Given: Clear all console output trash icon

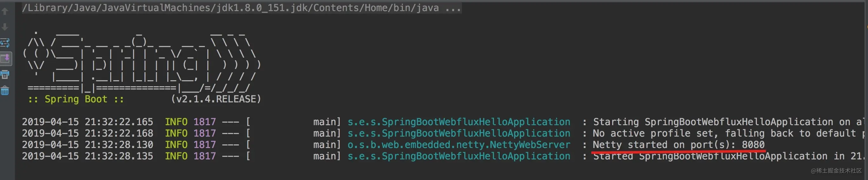Looking at the screenshot, I should (5, 90).
